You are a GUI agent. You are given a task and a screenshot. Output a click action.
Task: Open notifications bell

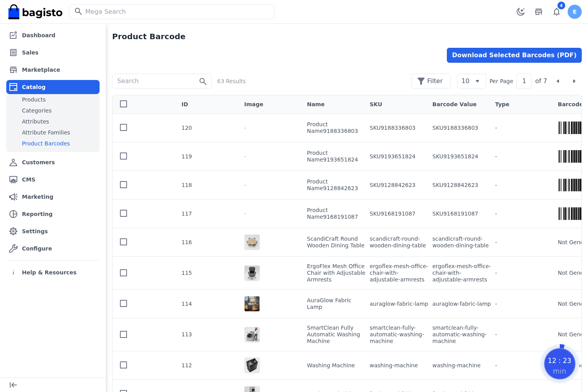[557, 12]
